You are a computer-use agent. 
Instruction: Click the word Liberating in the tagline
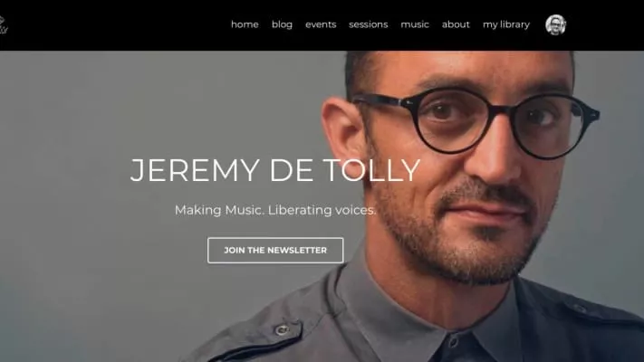point(300,210)
